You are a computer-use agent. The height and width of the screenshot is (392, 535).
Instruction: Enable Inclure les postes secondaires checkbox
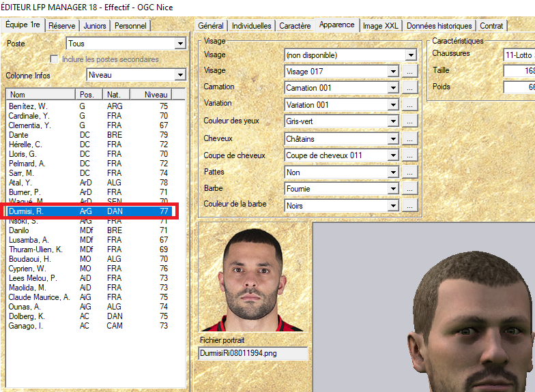coord(54,59)
